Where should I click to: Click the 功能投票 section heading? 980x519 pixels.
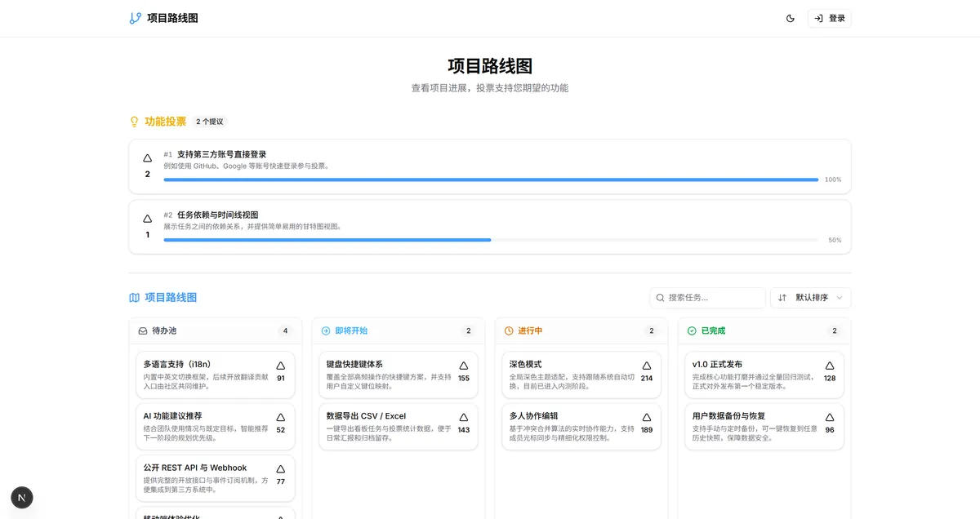[x=166, y=122]
